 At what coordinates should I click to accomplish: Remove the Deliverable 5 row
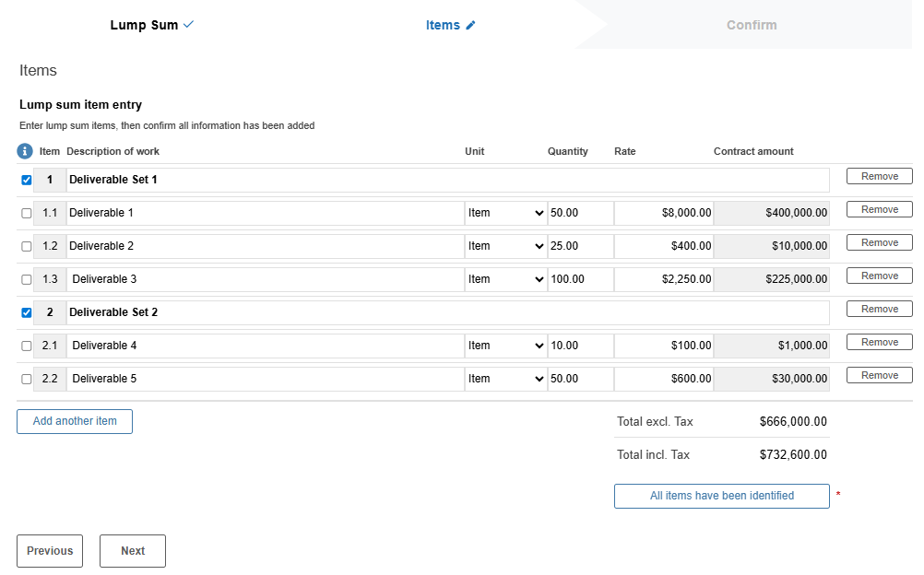[x=879, y=375]
